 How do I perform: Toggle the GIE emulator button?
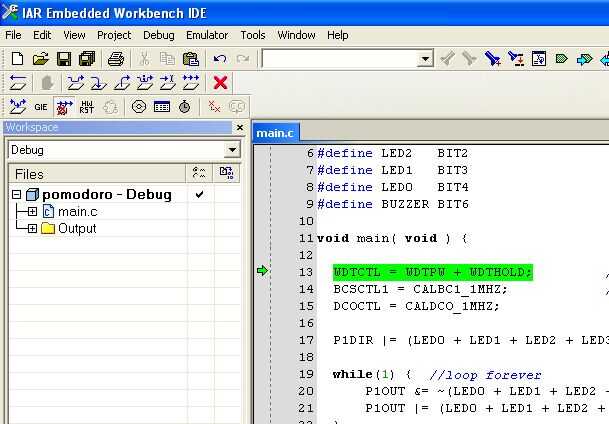click(x=40, y=107)
